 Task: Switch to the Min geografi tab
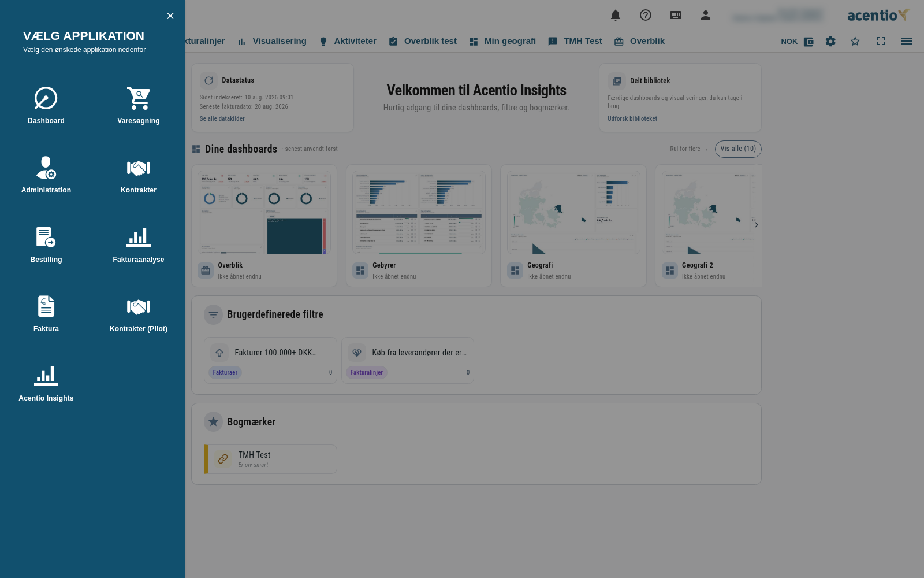pyautogui.click(x=502, y=42)
